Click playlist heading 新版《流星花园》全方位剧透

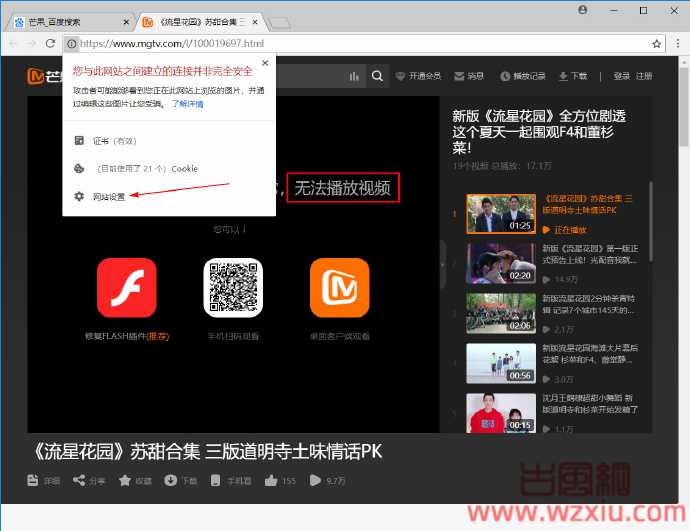(x=539, y=132)
